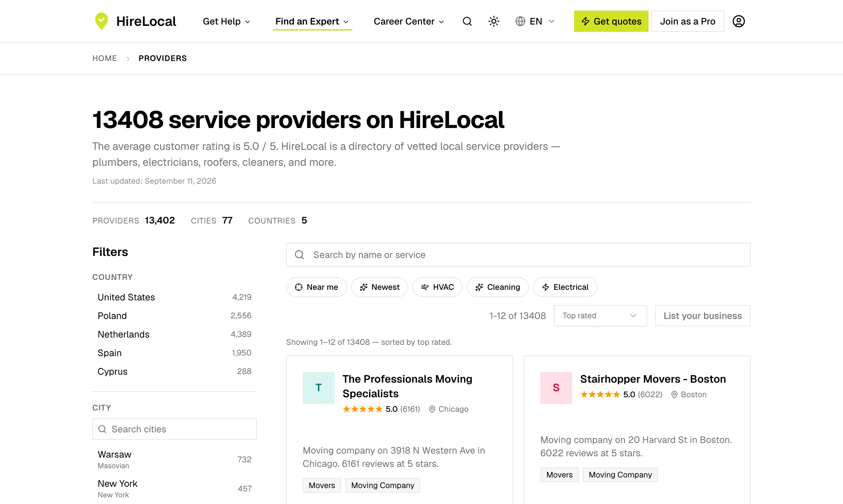Click Moving Company tag on the Boston listing
The width and height of the screenshot is (843, 504).
pyautogui.click(x=620, y=475)
